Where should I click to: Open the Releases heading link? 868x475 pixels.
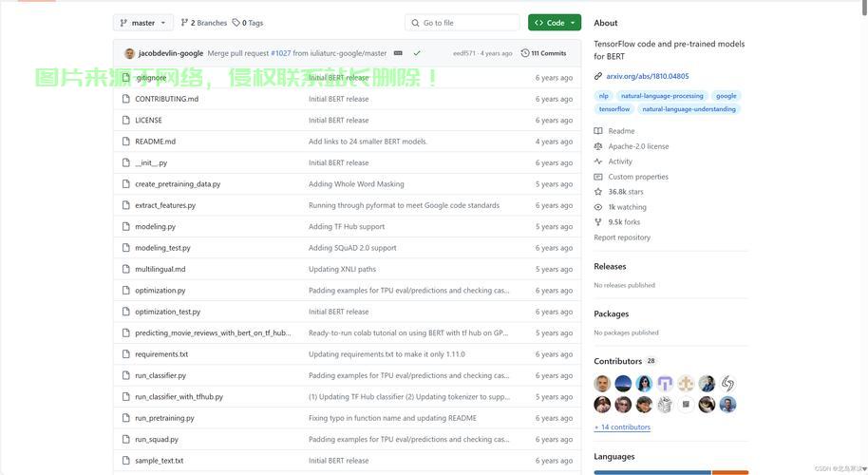(610, 266)
